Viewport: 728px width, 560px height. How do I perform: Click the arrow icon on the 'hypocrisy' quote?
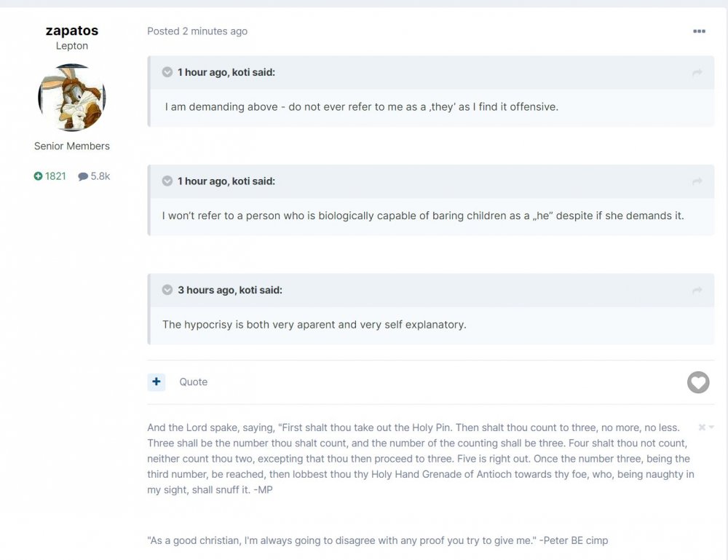697,291
